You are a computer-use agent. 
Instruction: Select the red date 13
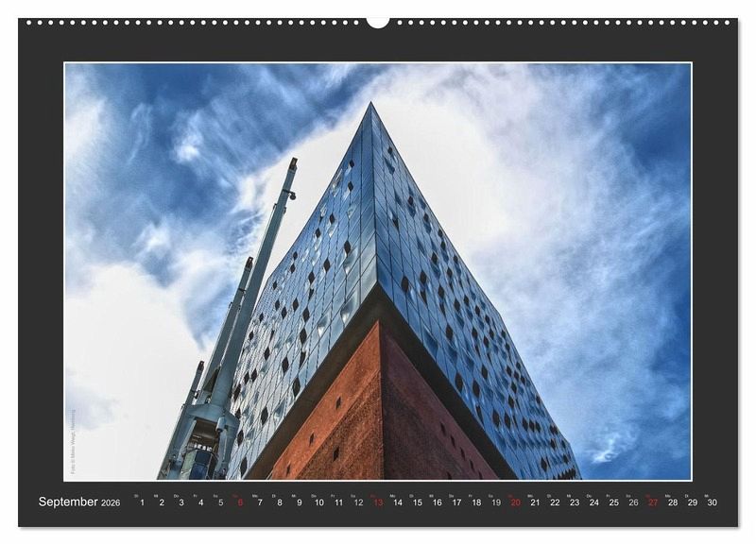[x=378, y=502]
